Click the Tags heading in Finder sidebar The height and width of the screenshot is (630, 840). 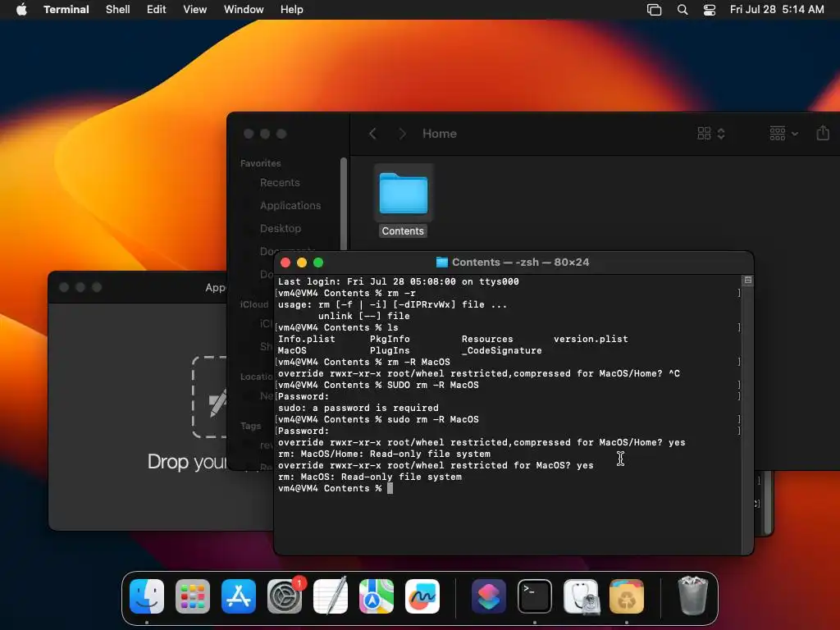251,426
